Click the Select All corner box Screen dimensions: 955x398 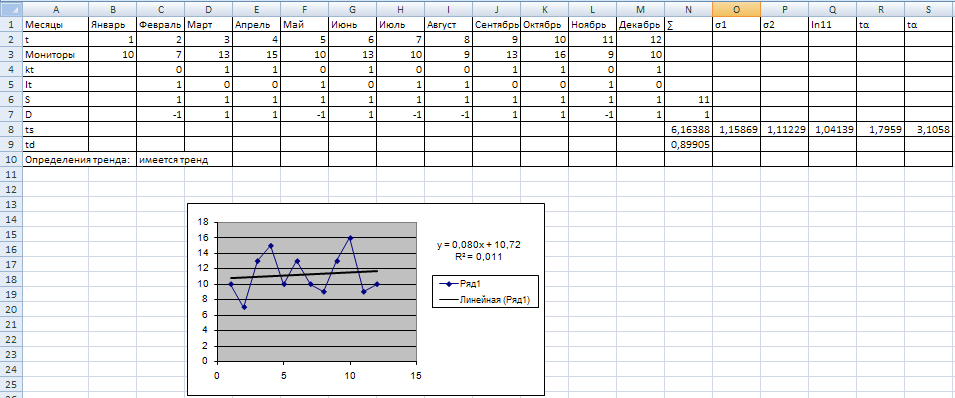pyautogui.click(x=11, y=10)
